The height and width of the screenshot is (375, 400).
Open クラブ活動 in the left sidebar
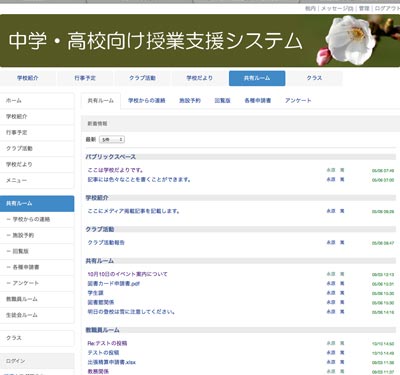pyautogui.click(x=37, y=149)
